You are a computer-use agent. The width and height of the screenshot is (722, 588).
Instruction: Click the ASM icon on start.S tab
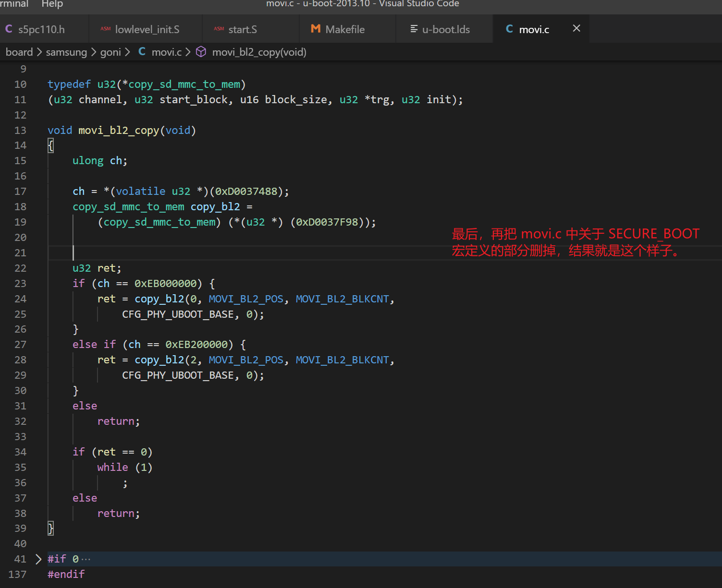pyautogui.click(x=219, y=29)
